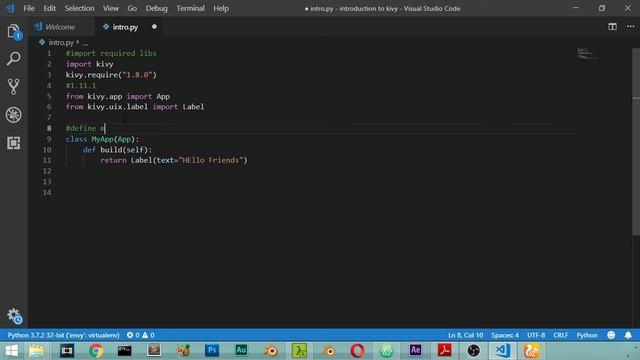Screen dimensions: 640x360
Task: Open the Terminal menu
Action: pos(190,8)
